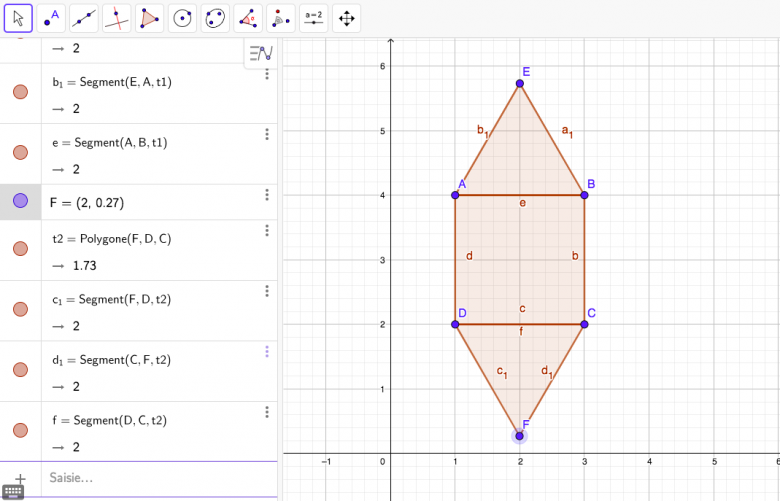The image size is (780, 501).
Task: Choose the Ellipse conic tool
Action: click(x=215, y=17)
